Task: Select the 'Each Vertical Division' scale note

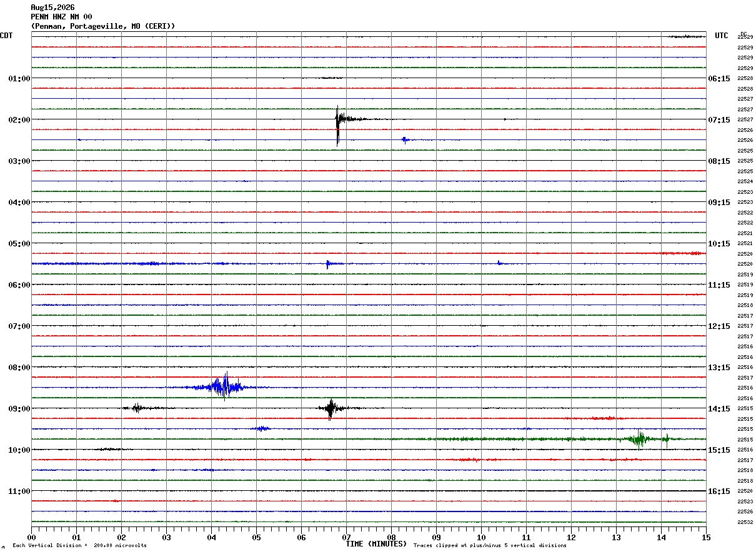Action: [x=79, y=546]
